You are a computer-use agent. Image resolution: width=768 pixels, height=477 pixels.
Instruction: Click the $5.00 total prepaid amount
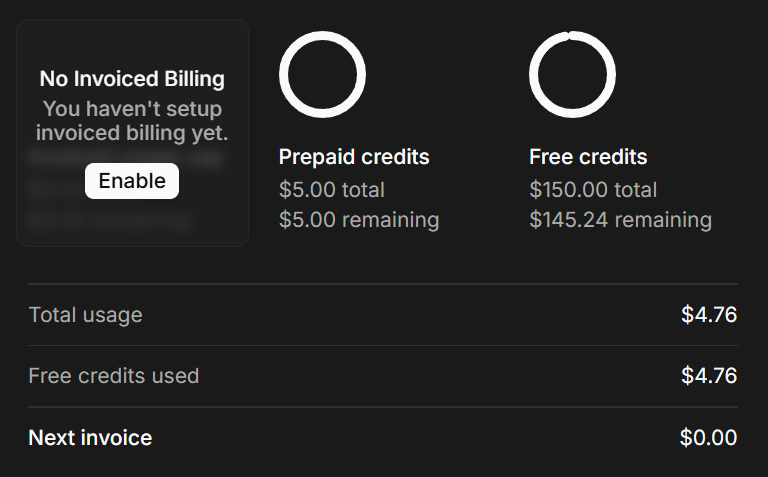click(x=332, y=189)
